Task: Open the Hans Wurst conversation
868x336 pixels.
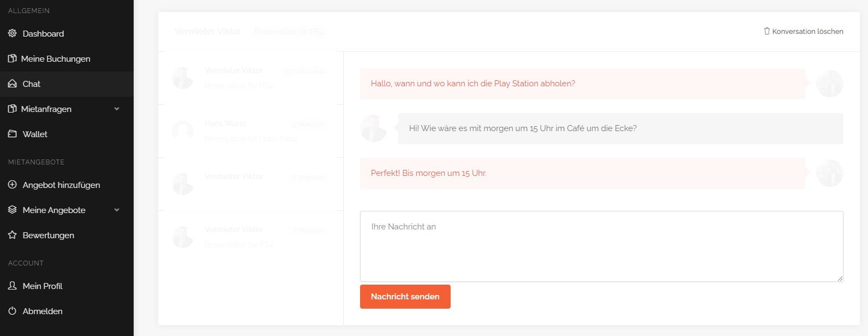Action: pyautogui.click(x=250, y=131)
